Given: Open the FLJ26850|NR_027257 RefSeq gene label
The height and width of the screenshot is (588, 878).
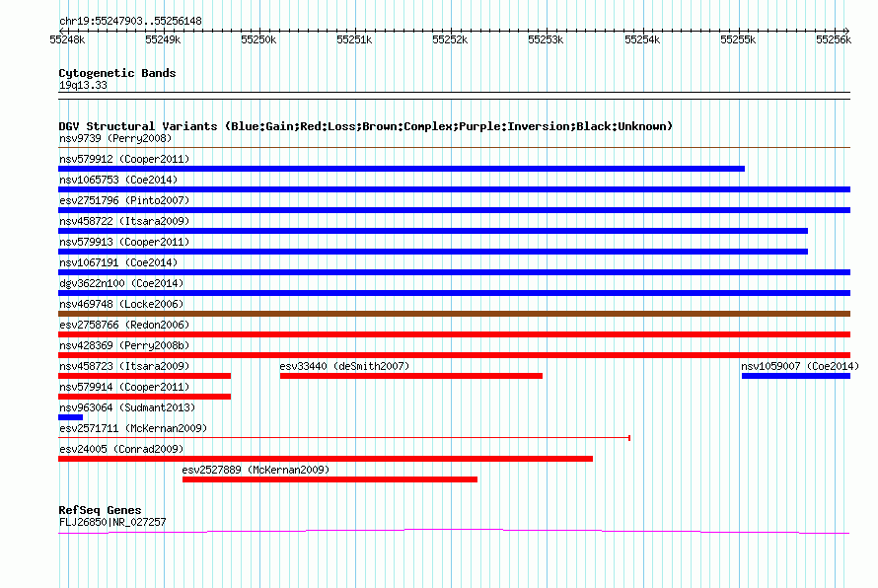Looking at the screenshot, I should [112, 522].
